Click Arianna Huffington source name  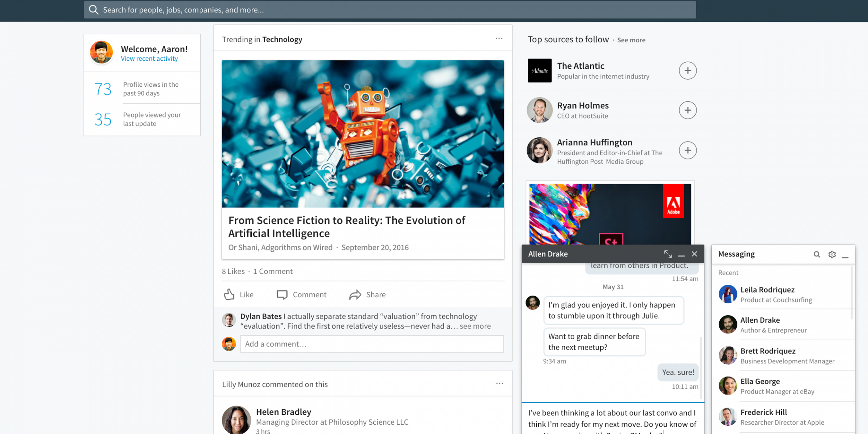tap(595, 142)
